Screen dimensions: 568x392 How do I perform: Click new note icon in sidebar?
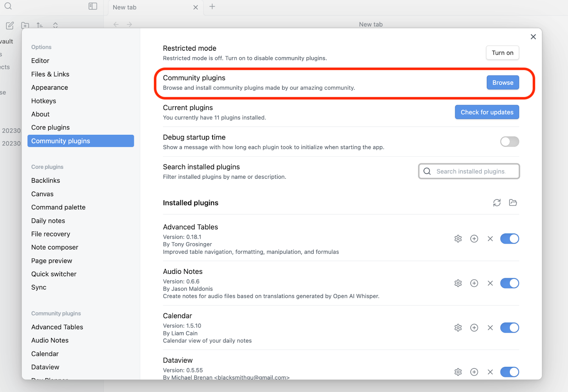click(x=10, y=25)
